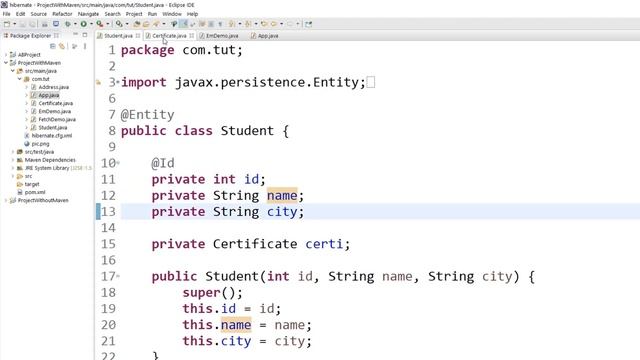
Task: Click the Forward navigation arrow icon
Action: pyautogui.click(x=290, y=24)
